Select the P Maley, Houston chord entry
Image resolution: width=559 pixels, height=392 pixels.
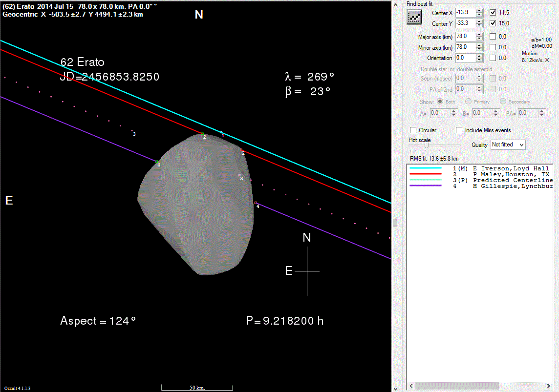click(x=511, y=174)
